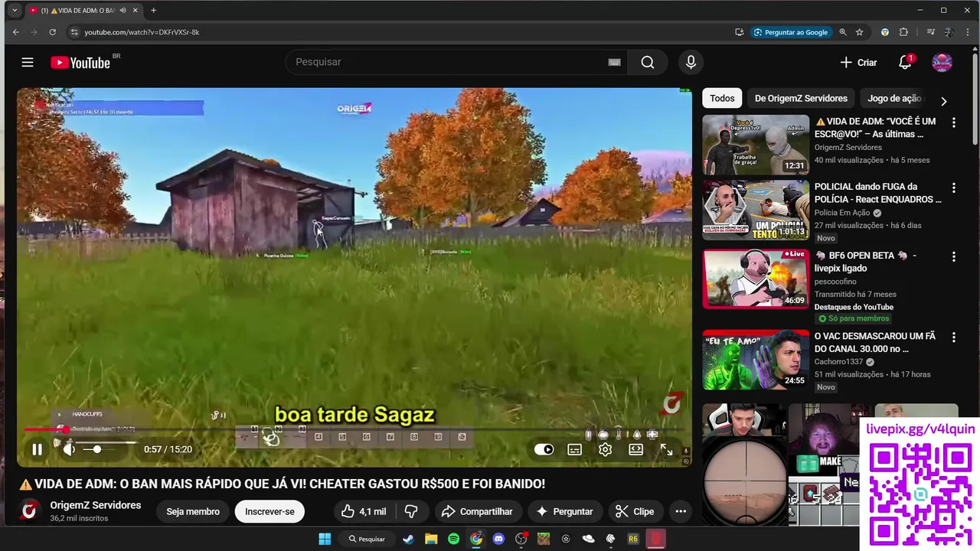Select the De OrigemZ Servidores chip
The image size is (980, 551).
pyautogui.click(x=801, y=98)
